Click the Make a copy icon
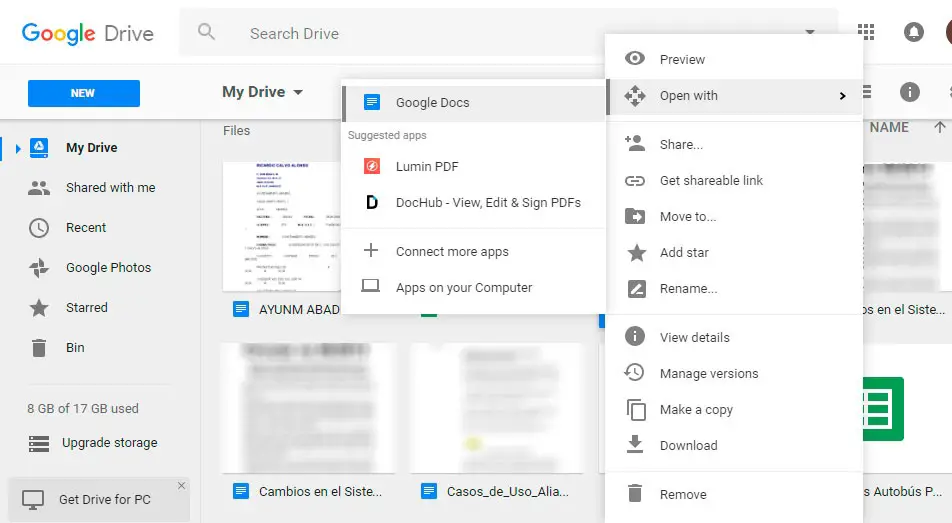The image size is (952, 523). 636,410
